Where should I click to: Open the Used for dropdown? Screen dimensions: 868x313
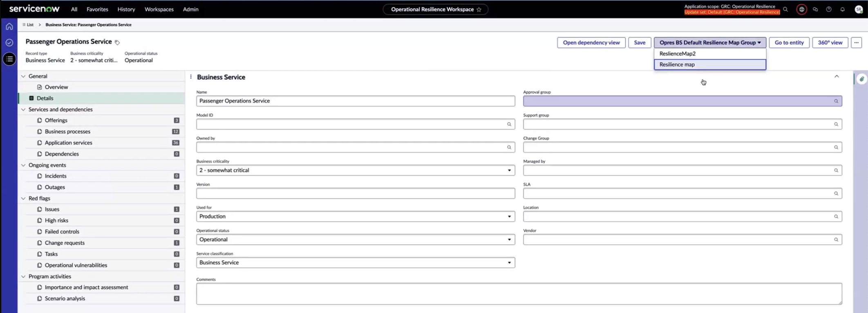pyautogui.click(x=356, y=217)
